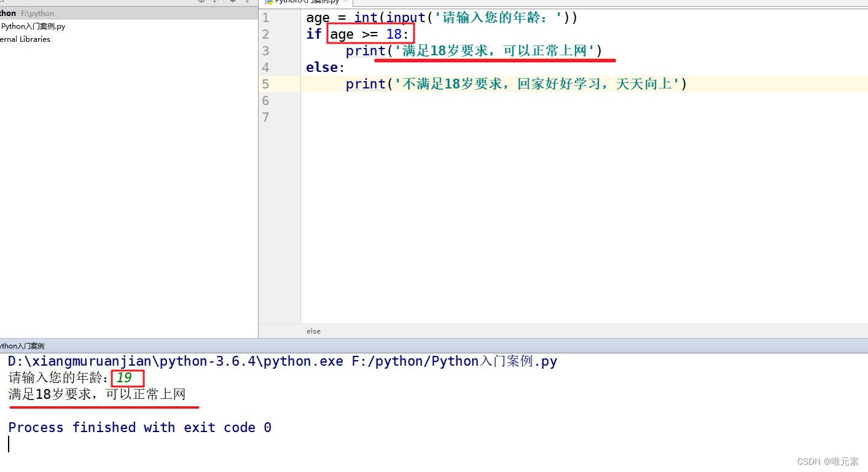Click the help circle icon in the toolbar
868x472 pixels.
201,2
